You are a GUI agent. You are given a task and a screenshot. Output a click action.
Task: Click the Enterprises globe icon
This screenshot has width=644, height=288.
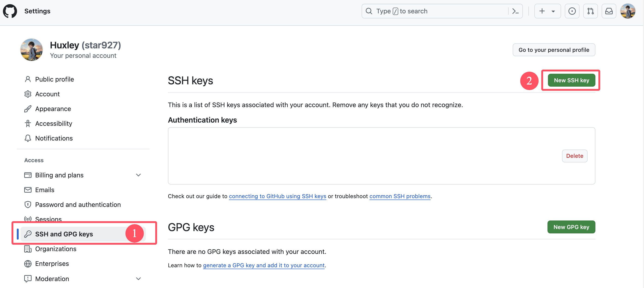click(28, 264)
